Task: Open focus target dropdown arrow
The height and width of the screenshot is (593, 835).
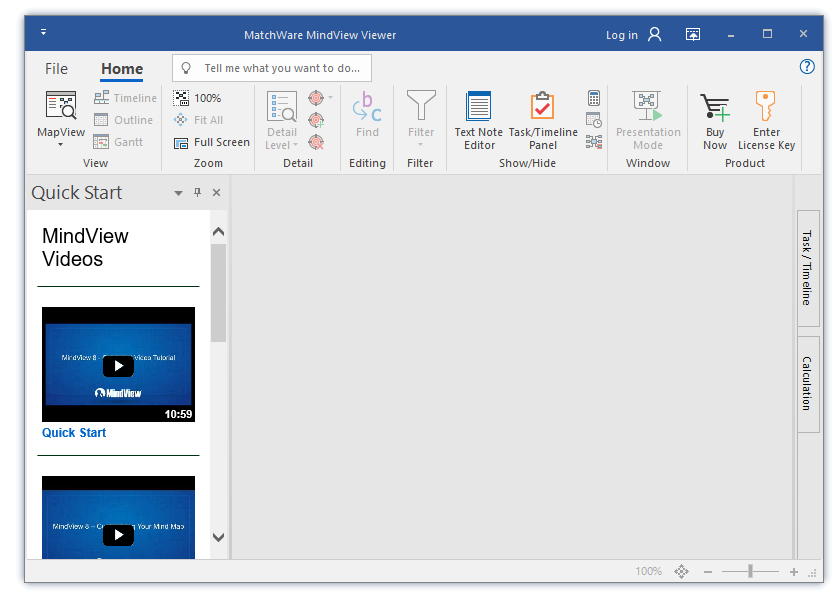Action: point(331,97)
